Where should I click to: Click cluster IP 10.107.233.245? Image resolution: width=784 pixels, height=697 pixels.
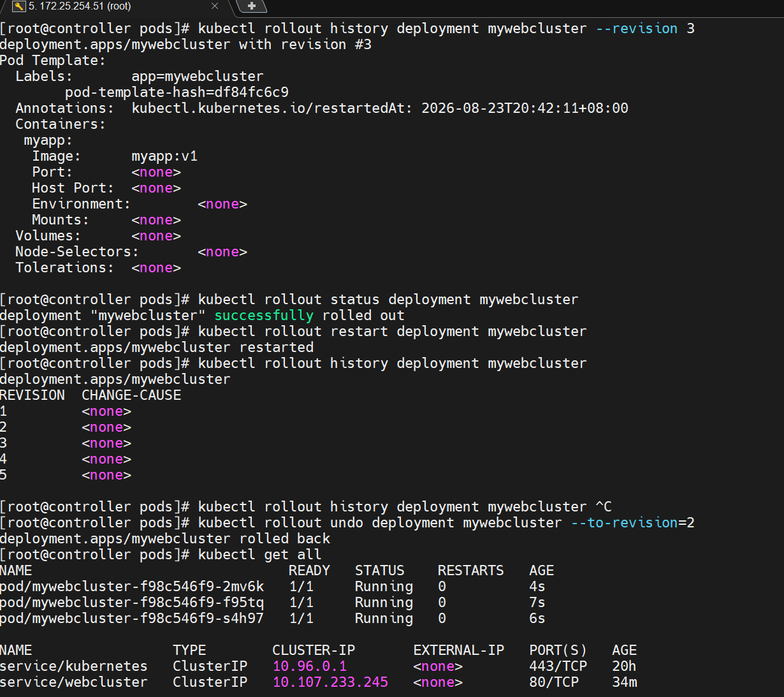point(330,682)
